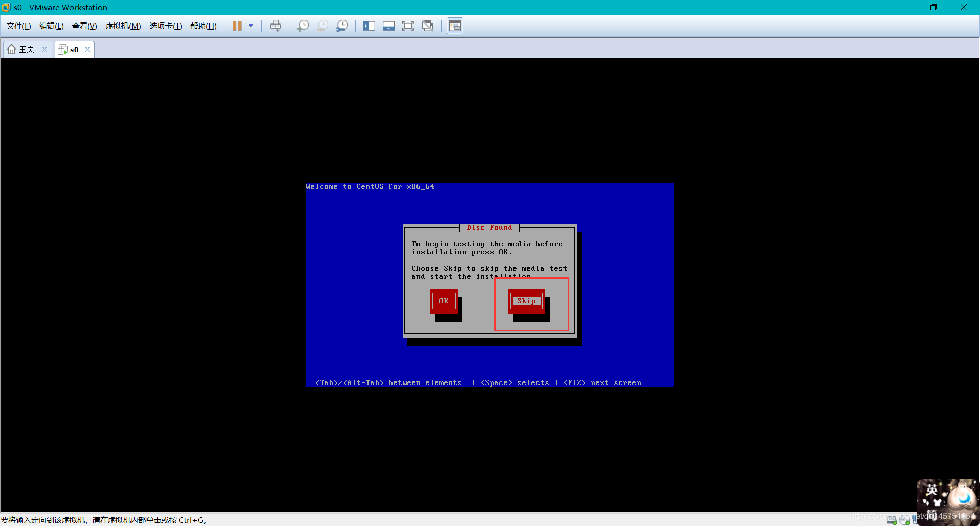Open the 选项卡(T) menu
Viewport: 980px width, 526px height.
pos(166,26)
